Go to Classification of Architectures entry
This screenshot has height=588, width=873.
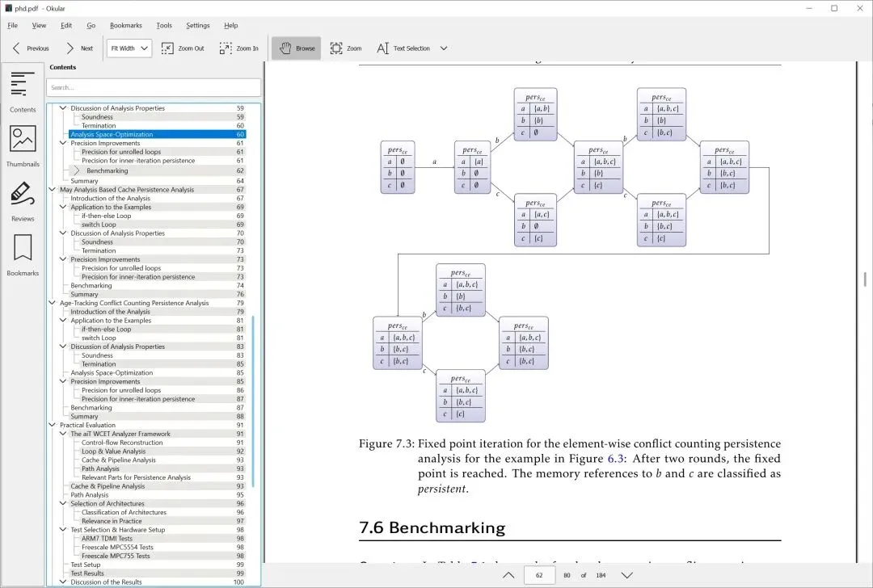pyautogui.click(x=162, y=512)
